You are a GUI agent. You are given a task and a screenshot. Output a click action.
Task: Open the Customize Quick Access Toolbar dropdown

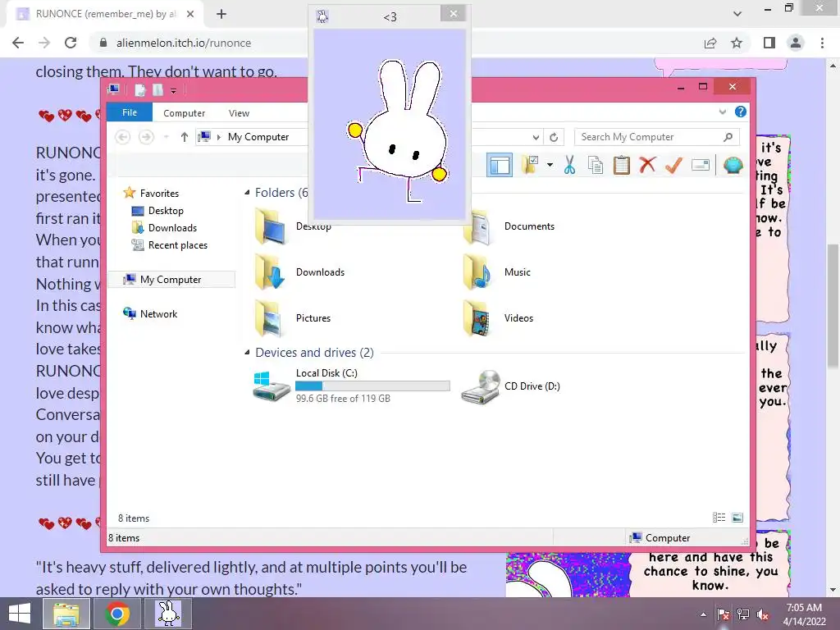(x=174, y=90)
